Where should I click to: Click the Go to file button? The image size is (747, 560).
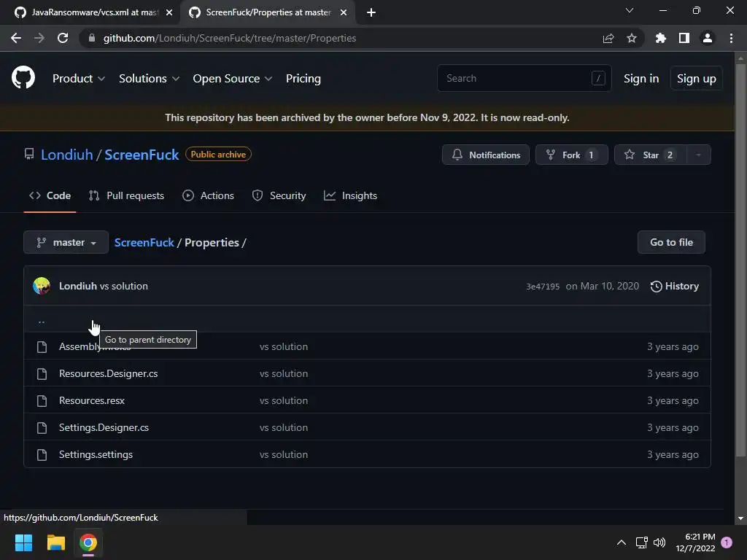point(671,242)
